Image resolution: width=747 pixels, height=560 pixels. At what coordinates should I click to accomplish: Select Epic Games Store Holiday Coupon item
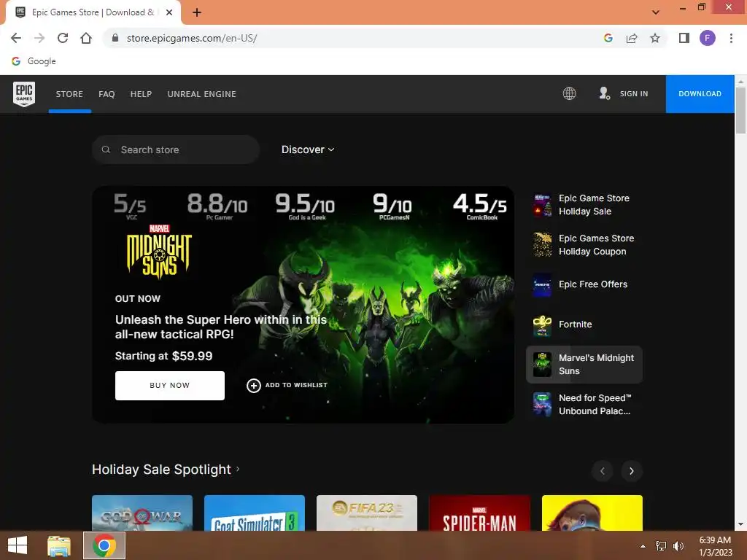click(584, 245)
